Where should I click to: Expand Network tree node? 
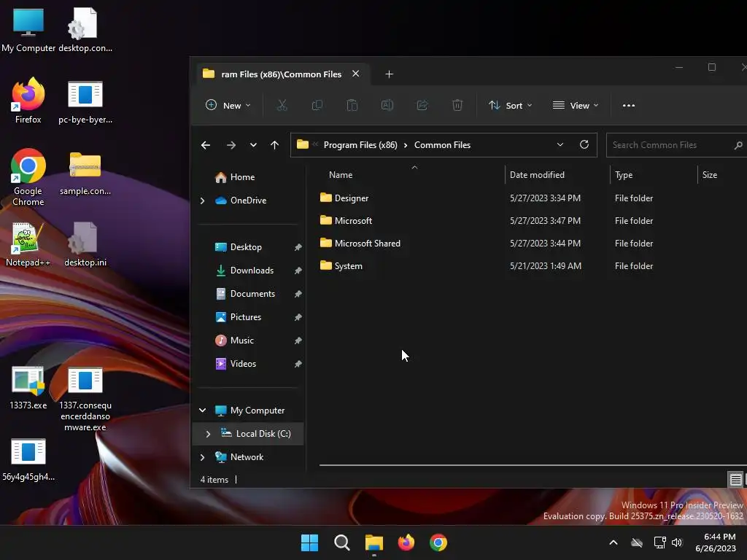203,457
